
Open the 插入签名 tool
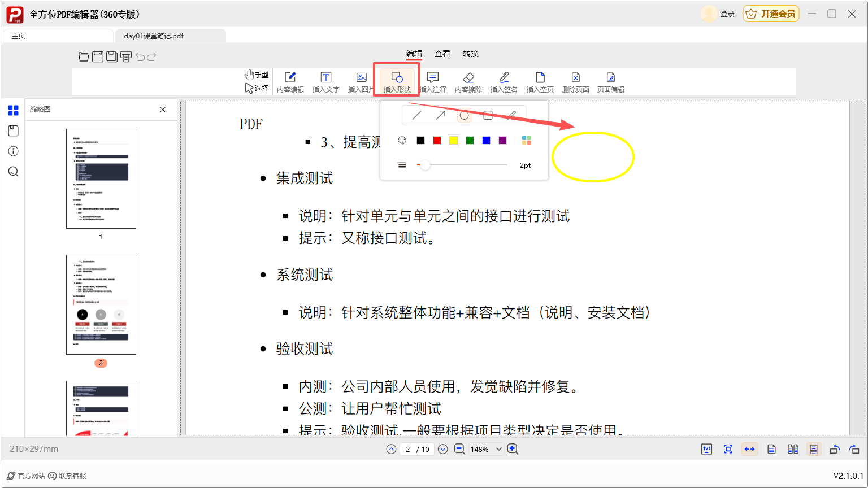pos(504,82)
